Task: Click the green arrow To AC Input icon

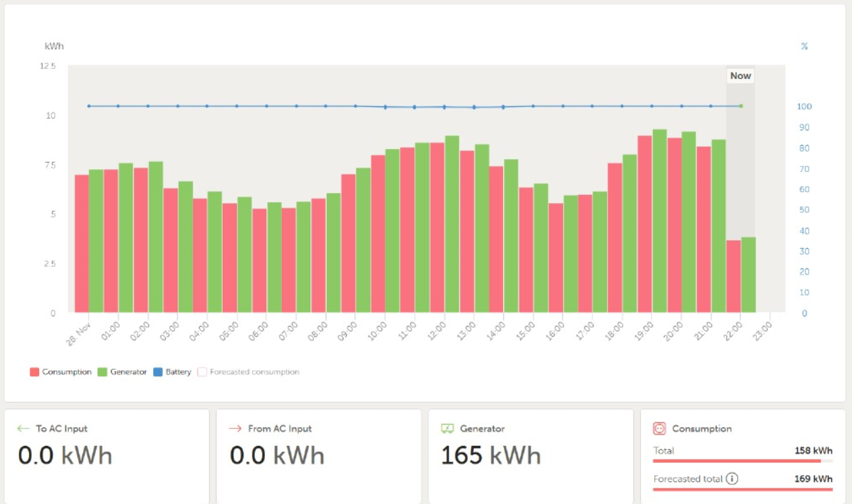Action: coord(24,428)
